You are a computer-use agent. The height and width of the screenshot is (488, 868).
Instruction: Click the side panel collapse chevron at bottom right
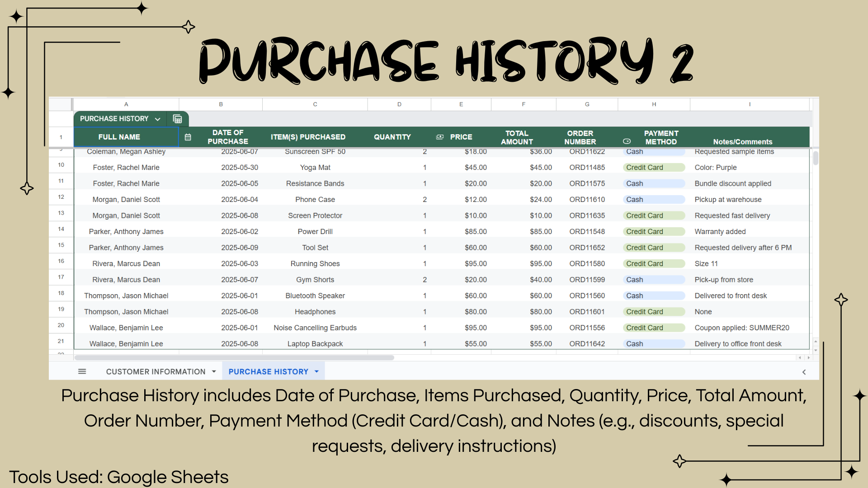tap(804, 372)
